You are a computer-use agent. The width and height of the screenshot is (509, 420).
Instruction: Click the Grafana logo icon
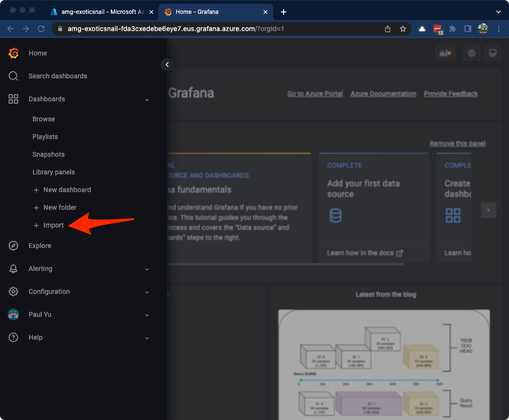pos(13,53)
